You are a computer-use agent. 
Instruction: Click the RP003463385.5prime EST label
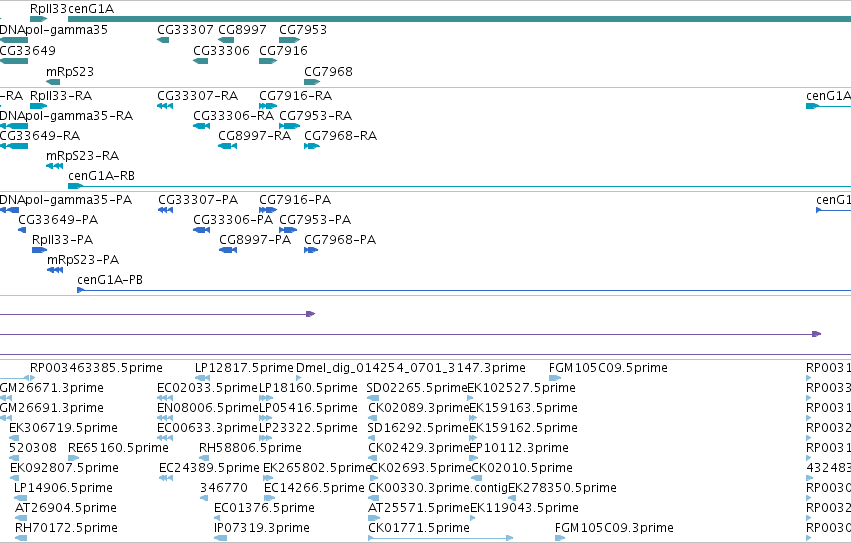pyautogui.click(x=96, y=368)
